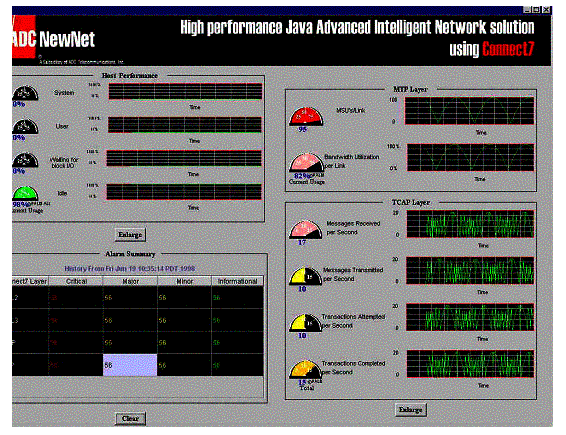This screenshot has height=435, width=566.
Task: Click the MSU/s/Link time graph
Action: [x=469, y=111]
